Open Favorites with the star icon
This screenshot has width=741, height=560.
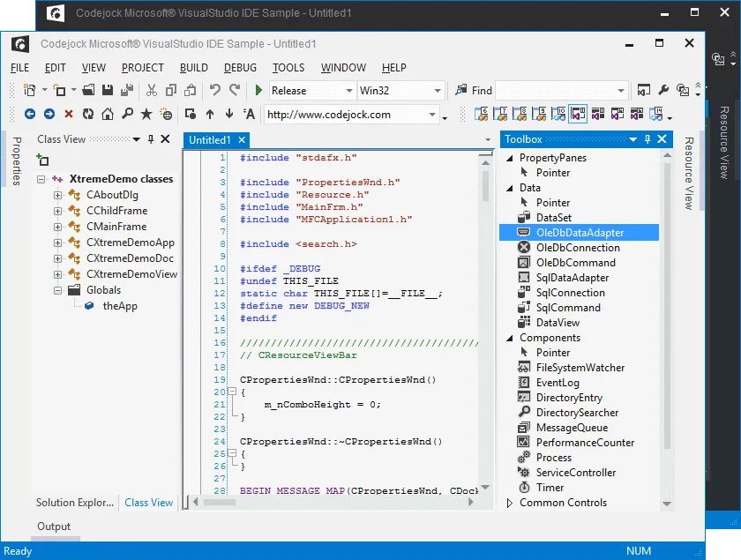point(146,114)
